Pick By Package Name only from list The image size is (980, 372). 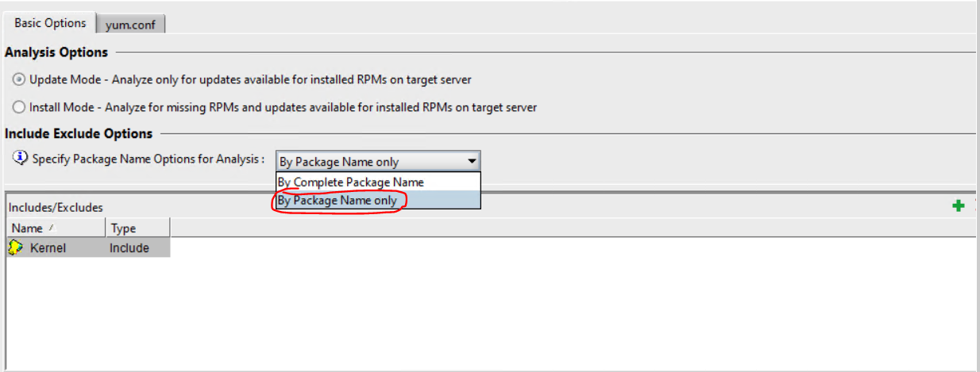[x=338, y=201]
